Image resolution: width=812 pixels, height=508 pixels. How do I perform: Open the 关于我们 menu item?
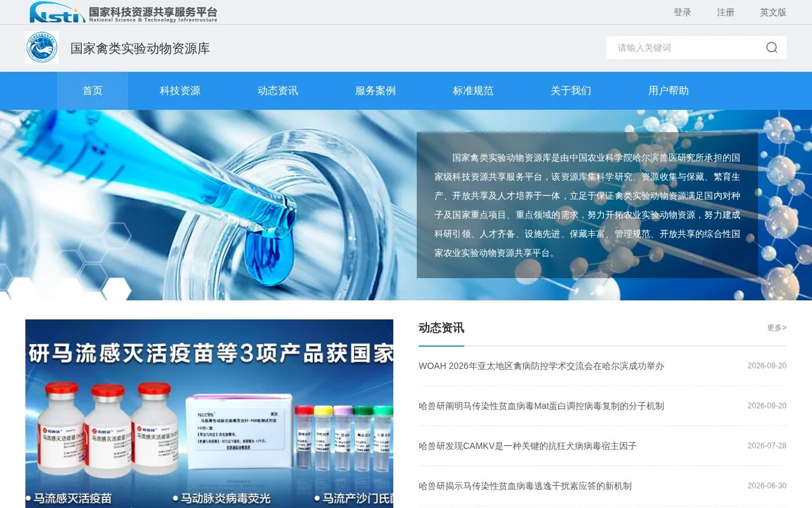(571, 91)
